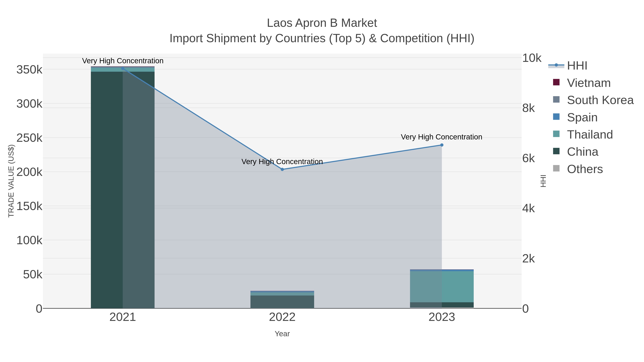Click the 4k right HHI axis tick label

528,208
